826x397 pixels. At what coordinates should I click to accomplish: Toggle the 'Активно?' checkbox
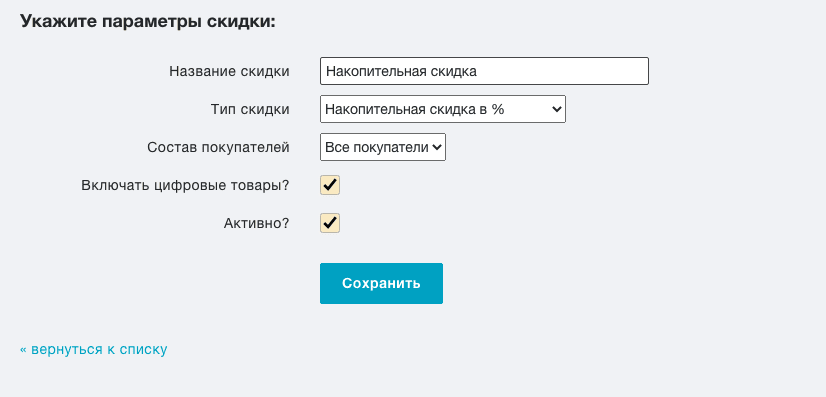pos(330,223)
